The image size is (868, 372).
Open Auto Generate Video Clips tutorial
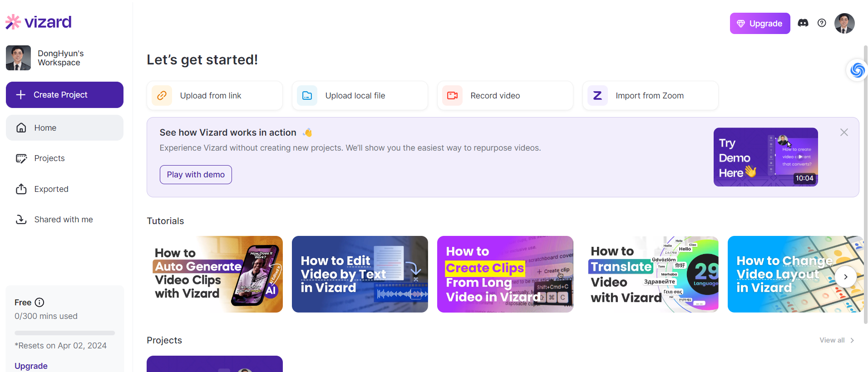[x=215, y=274]
